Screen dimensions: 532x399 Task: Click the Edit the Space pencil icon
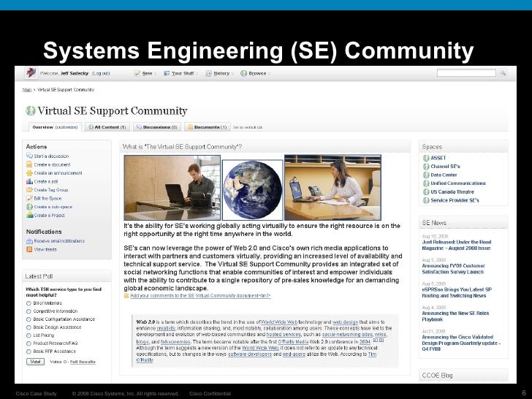[29, 199]
